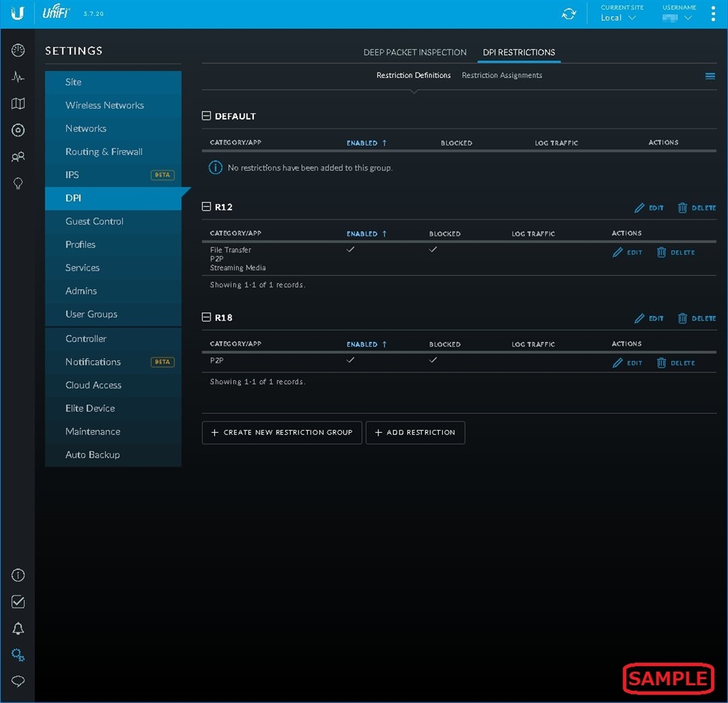Open Profiles settings
Screen dimensions: 728x703
pos(113,245)
